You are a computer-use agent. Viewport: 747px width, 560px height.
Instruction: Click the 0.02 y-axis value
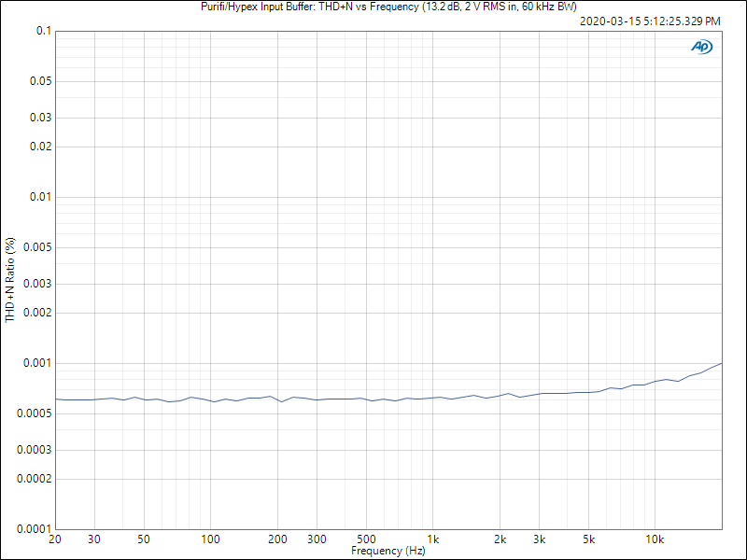click(40, 147)
